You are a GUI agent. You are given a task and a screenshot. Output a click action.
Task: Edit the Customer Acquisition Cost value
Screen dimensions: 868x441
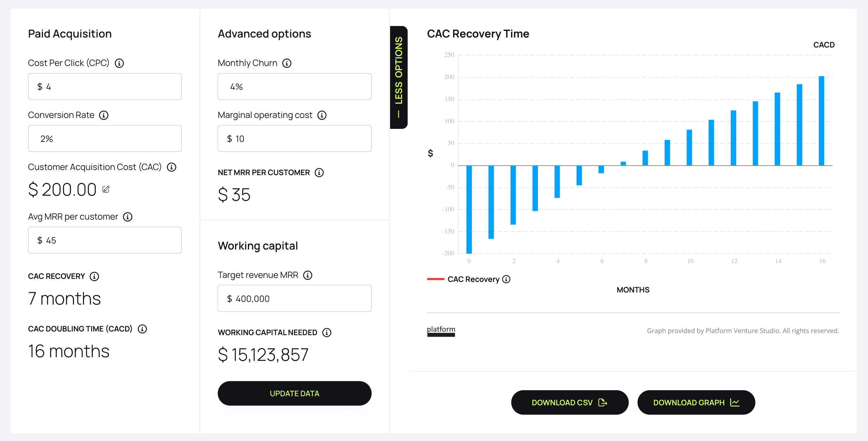point(106,190)
